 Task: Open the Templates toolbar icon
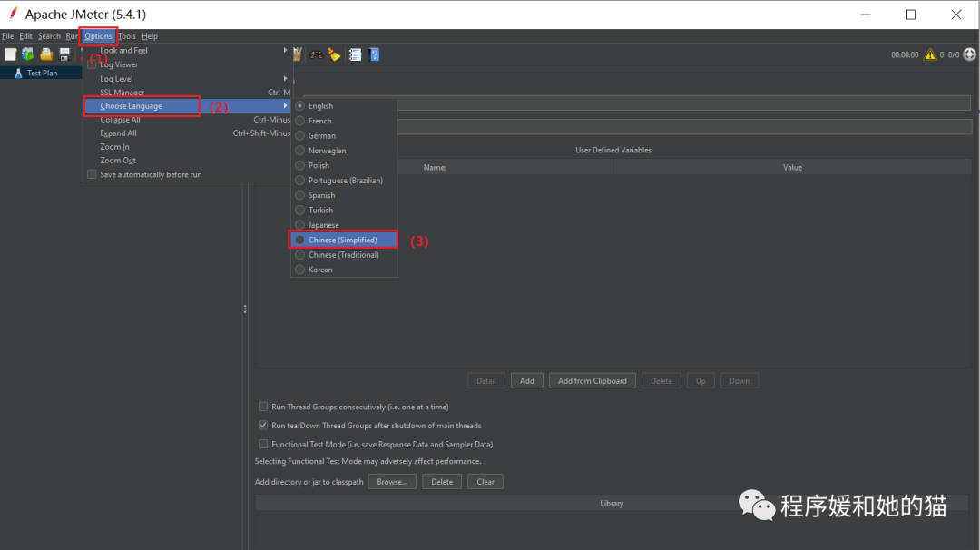coord(28,54)
